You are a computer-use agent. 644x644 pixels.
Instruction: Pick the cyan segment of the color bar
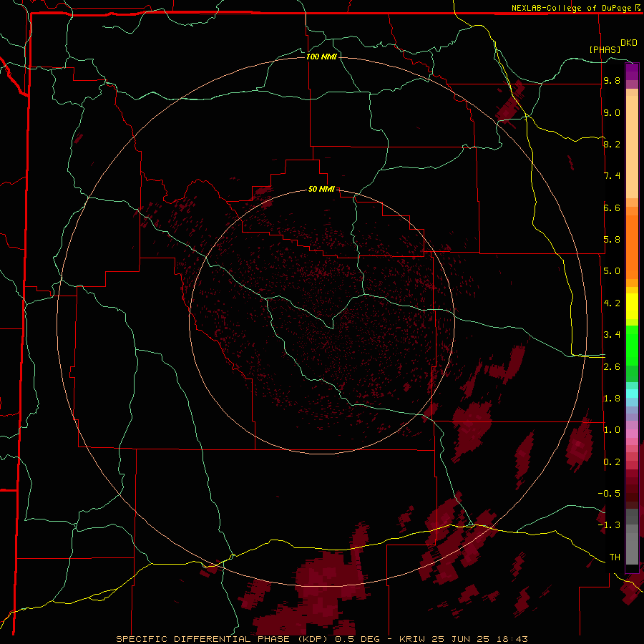pyautogui.click(x=632, y=394)
